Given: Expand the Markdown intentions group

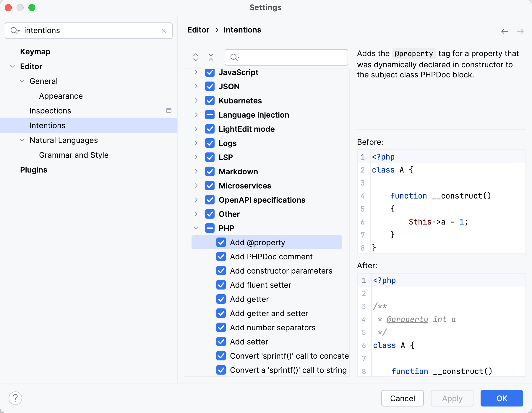Looking at the screenshot, I should click(x=196, y=171).
